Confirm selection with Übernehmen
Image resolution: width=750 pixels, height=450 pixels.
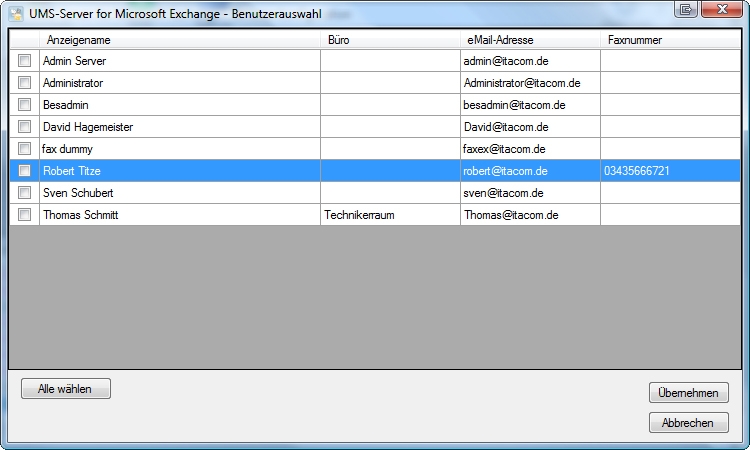coord(689,393)
